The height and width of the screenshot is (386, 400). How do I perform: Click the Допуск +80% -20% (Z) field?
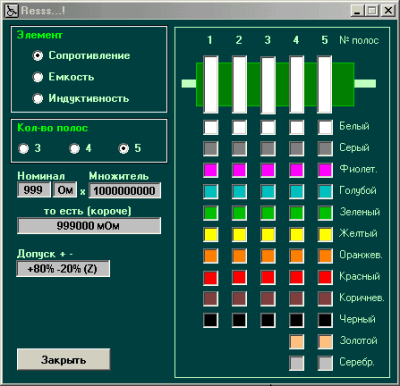(63, 269)
